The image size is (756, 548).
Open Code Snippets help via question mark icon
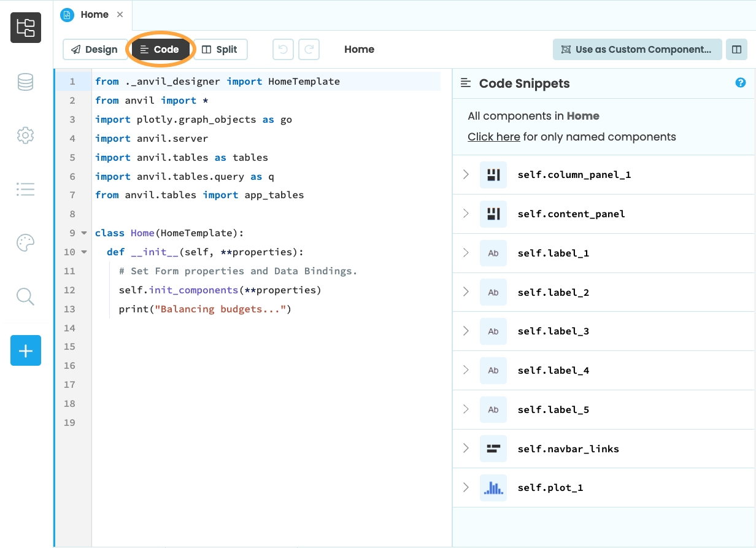(x=741, y=82)
